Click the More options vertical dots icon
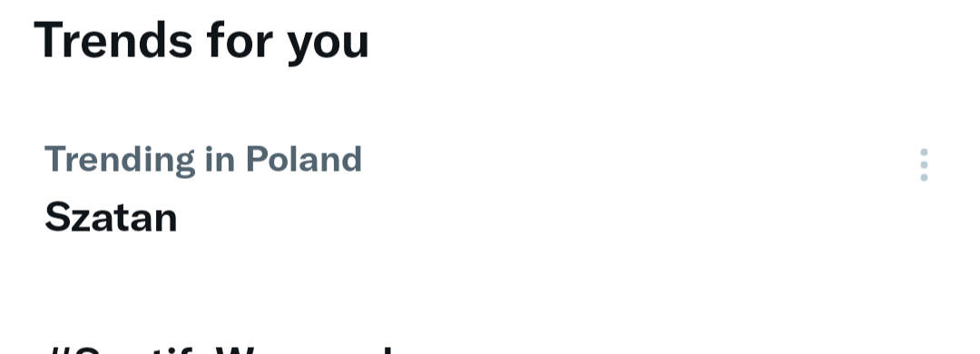 924,165
